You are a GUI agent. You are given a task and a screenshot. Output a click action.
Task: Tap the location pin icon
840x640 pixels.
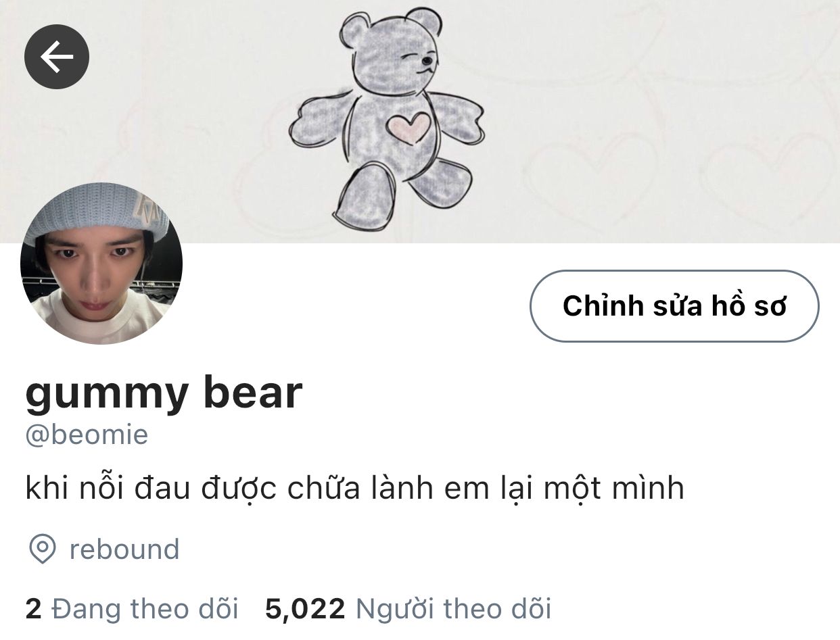coord(43,549)
